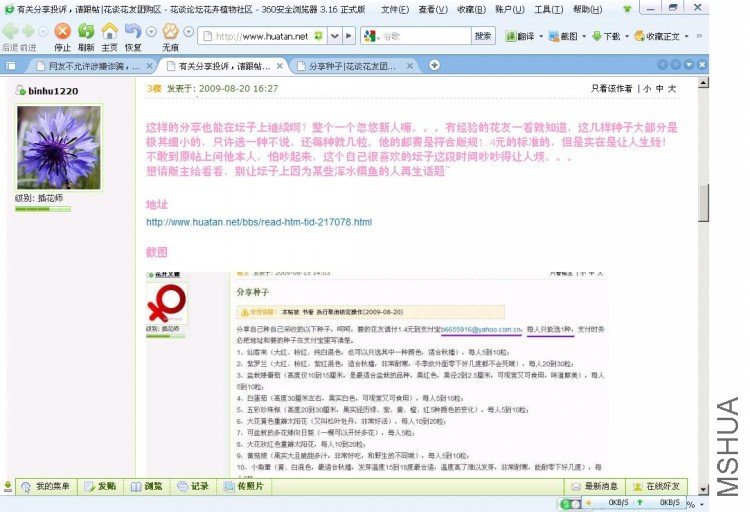Click the paw print 无痕 icon
The image size is (750, 512).
170,32
